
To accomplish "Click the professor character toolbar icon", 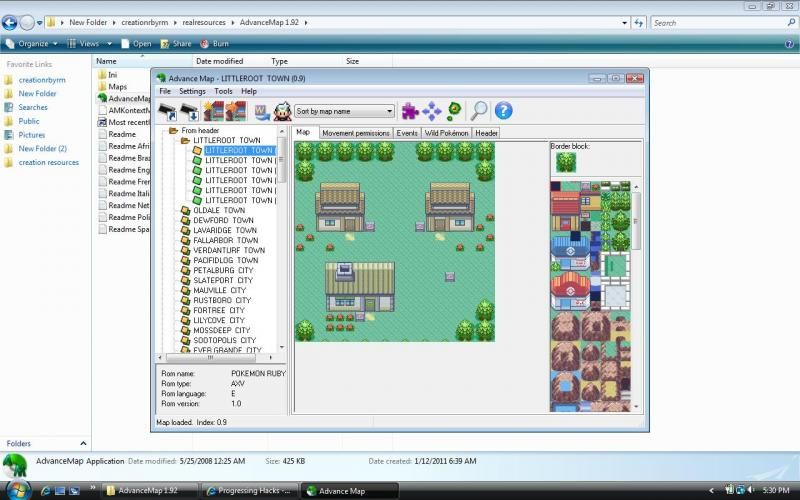I will coord(282,111).
